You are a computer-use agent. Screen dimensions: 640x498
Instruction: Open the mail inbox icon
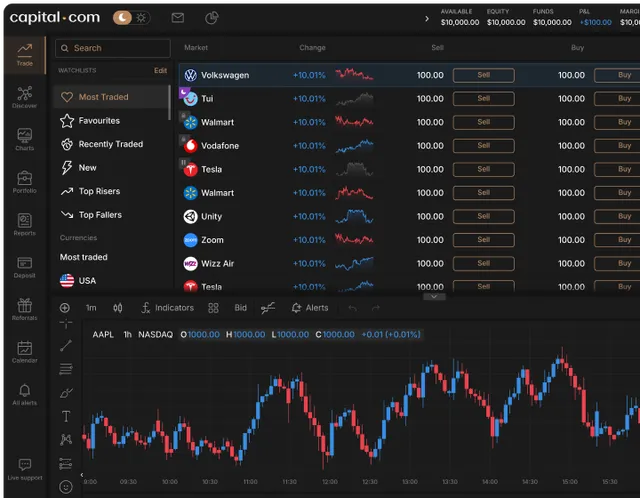click(x=178, y=18)
